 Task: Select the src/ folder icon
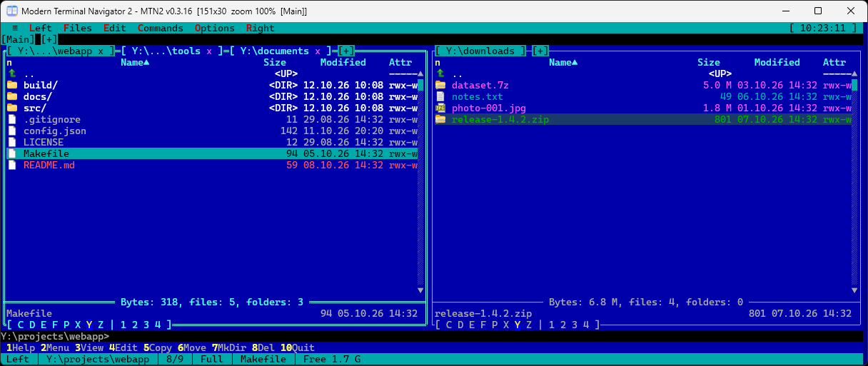[x=11, y=108]
